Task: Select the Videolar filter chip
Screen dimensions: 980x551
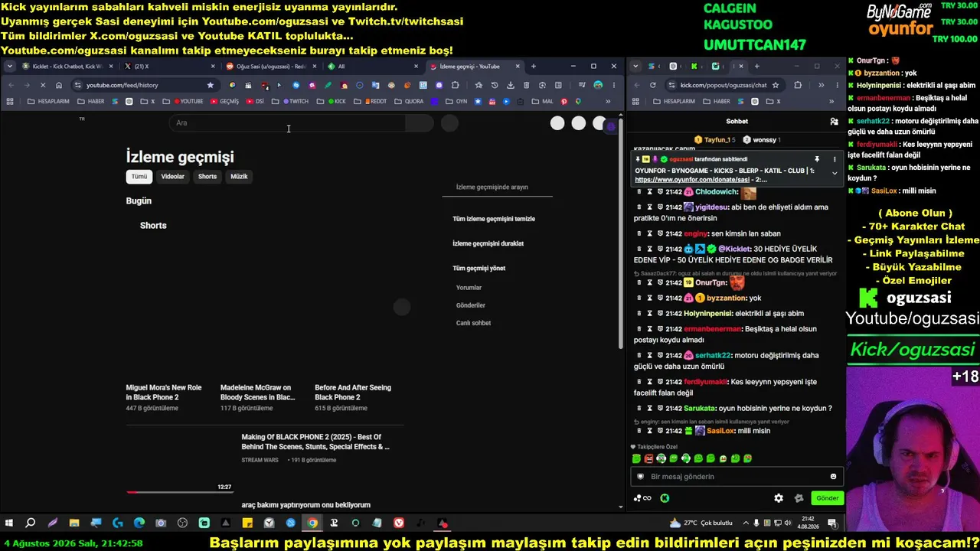Action: coord(172,177)
